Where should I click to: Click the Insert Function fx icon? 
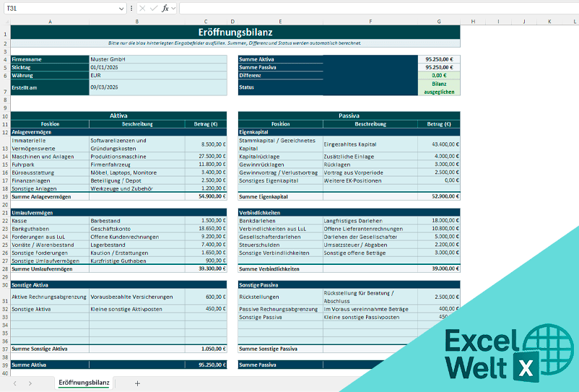coord(165,8)
